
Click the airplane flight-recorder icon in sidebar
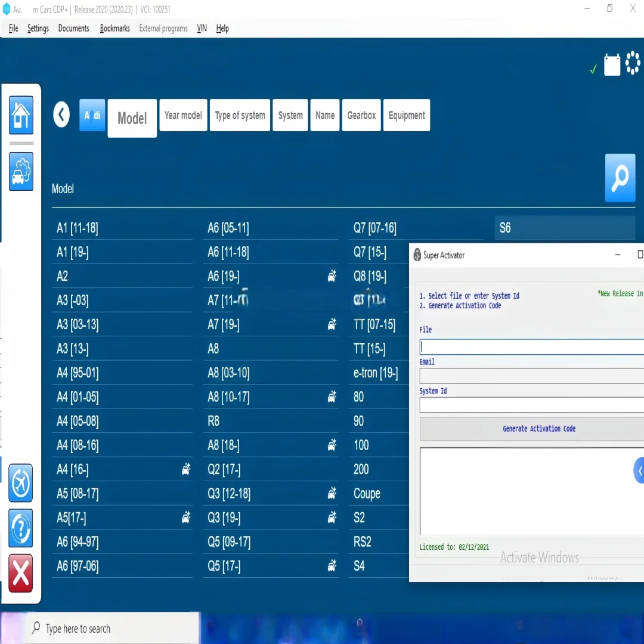(21, 482)
